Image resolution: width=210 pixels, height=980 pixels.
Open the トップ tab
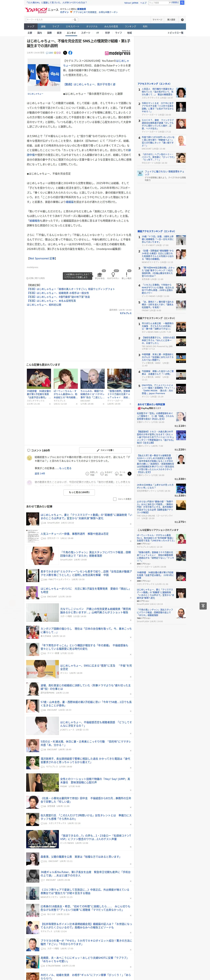(x=31, y=27)
